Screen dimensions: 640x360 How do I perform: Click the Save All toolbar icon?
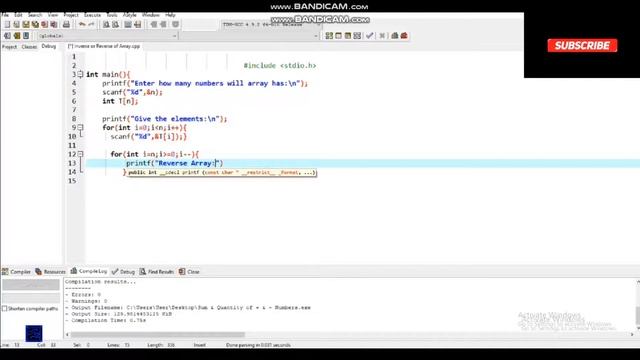[35, 25]
